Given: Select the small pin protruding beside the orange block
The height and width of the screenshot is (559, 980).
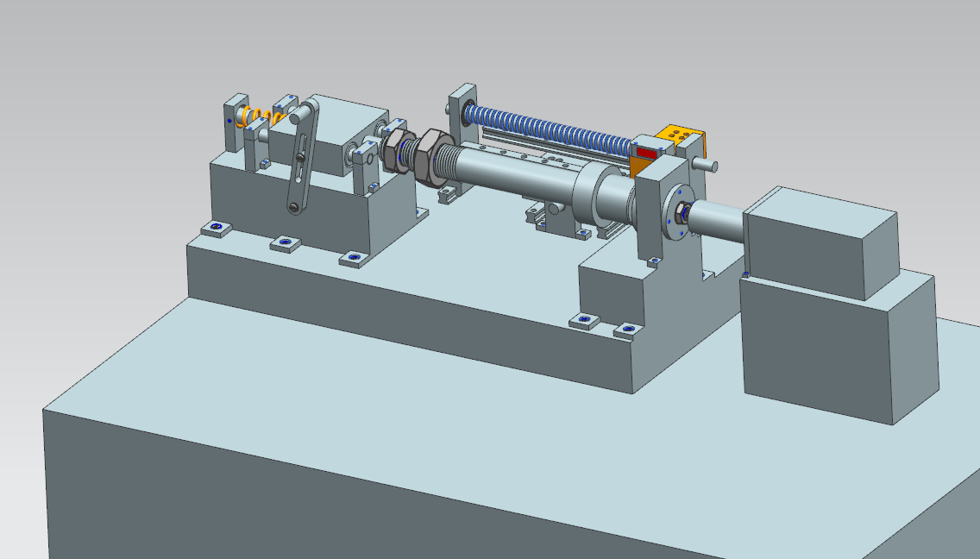Looking at the screenshot, I should [x=704, y=166].
